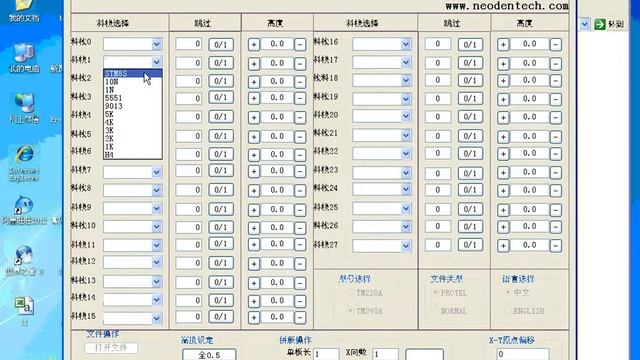Viewport: 640px width, 360px height.
Task: Choose 5K from the dropdown list
Action: pos(133,114)
